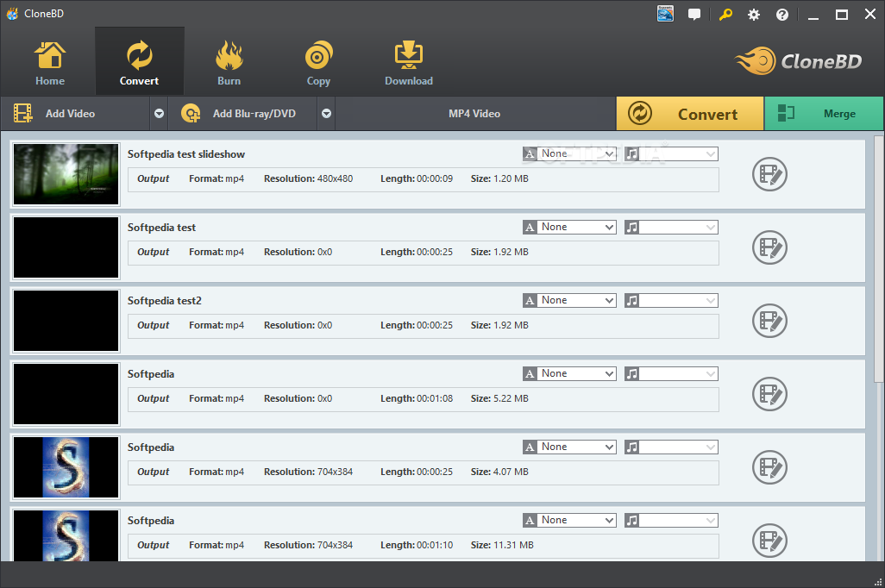885x588 pixels.
Task: Open subtitle dropdown for Softpedia test slideshow
Action: pos(569,153)
